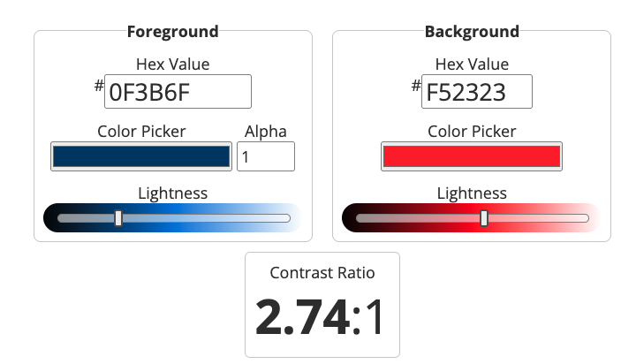Click the Background hex value input field

(476, 91)
